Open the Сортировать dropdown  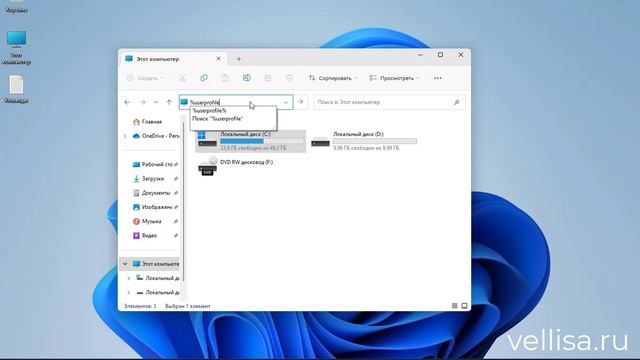[333, 78]
